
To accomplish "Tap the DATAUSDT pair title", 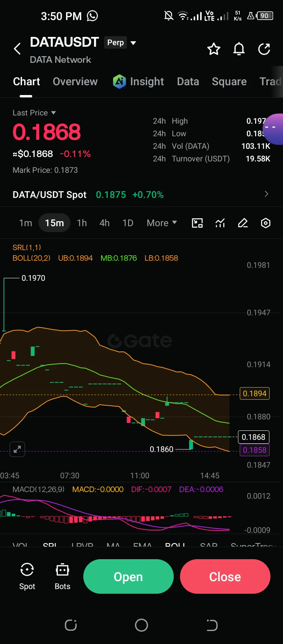I will click(x=64, y=42).
